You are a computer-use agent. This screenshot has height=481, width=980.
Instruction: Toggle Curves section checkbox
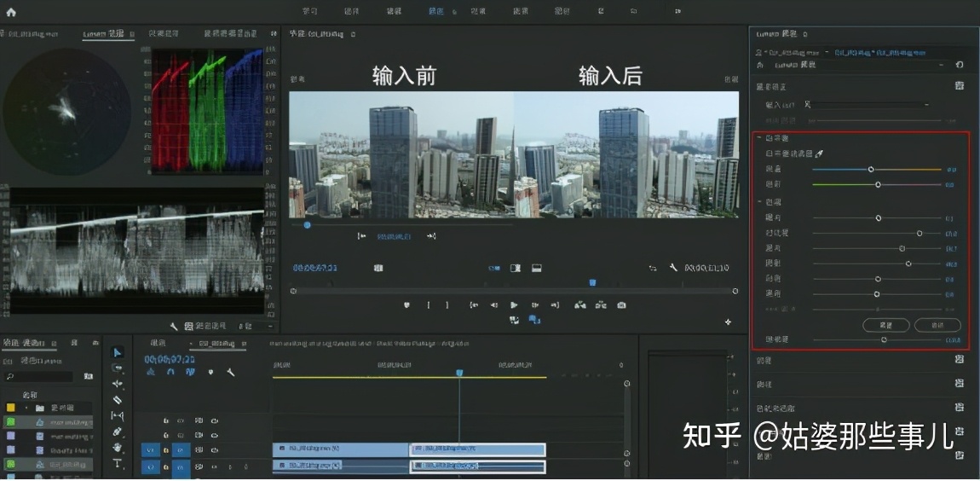960,384
